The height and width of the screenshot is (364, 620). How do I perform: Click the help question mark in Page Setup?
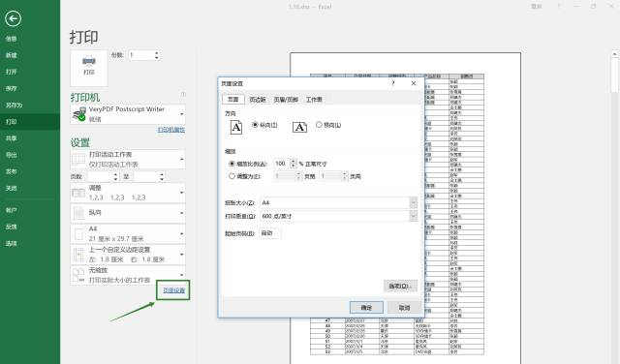tap(393, 83)
